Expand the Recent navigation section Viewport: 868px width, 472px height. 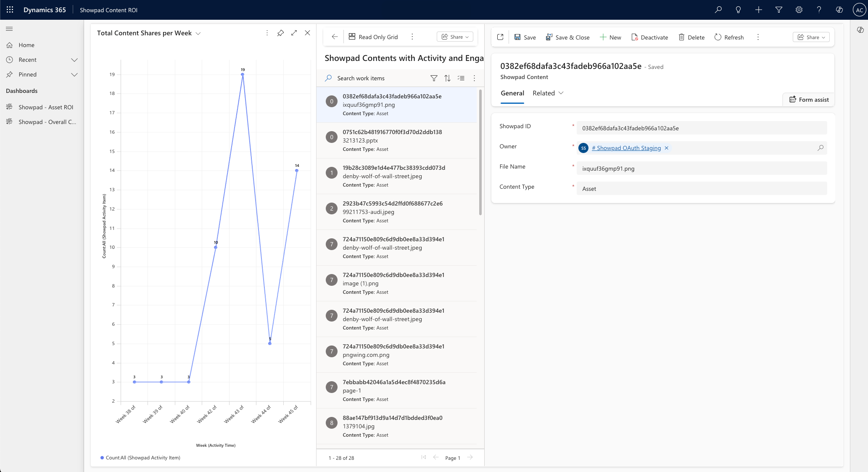(74, 60)
